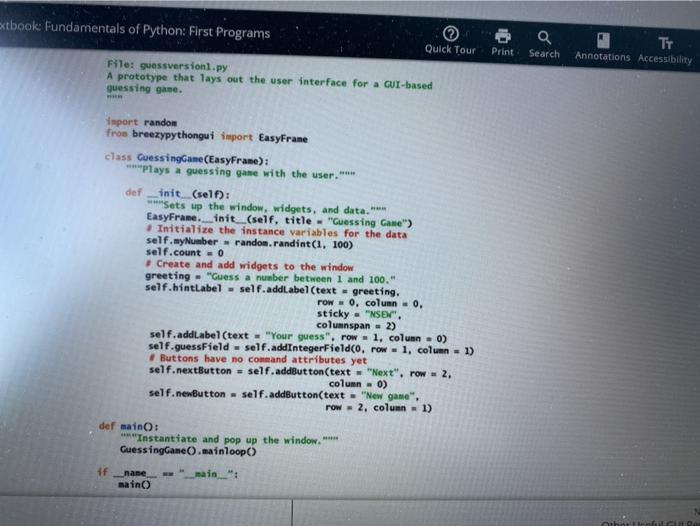
Task: Open the Other Useful GUI link below
Action: pyautogui.click(x=650, y=522)
